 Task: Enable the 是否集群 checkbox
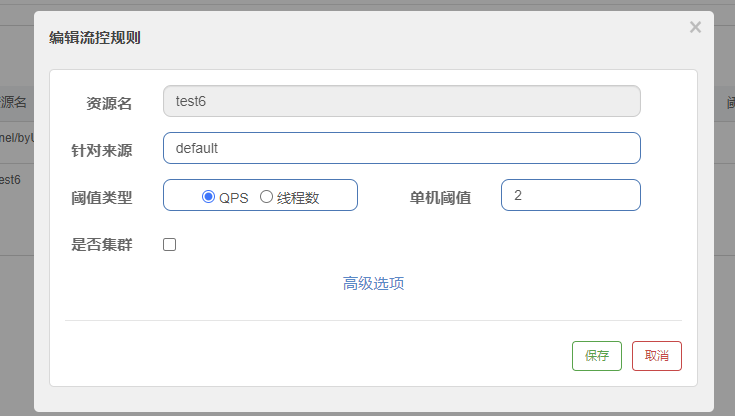[x=170, y=244]
